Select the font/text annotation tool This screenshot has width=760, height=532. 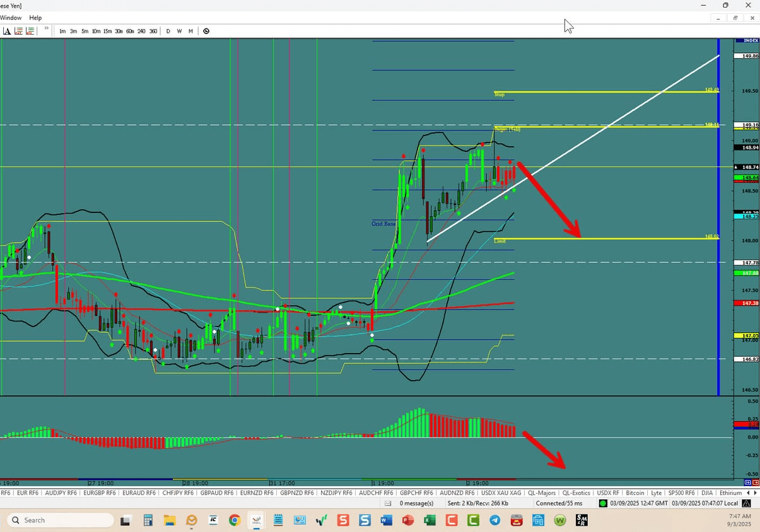click(x=8, y=30)
